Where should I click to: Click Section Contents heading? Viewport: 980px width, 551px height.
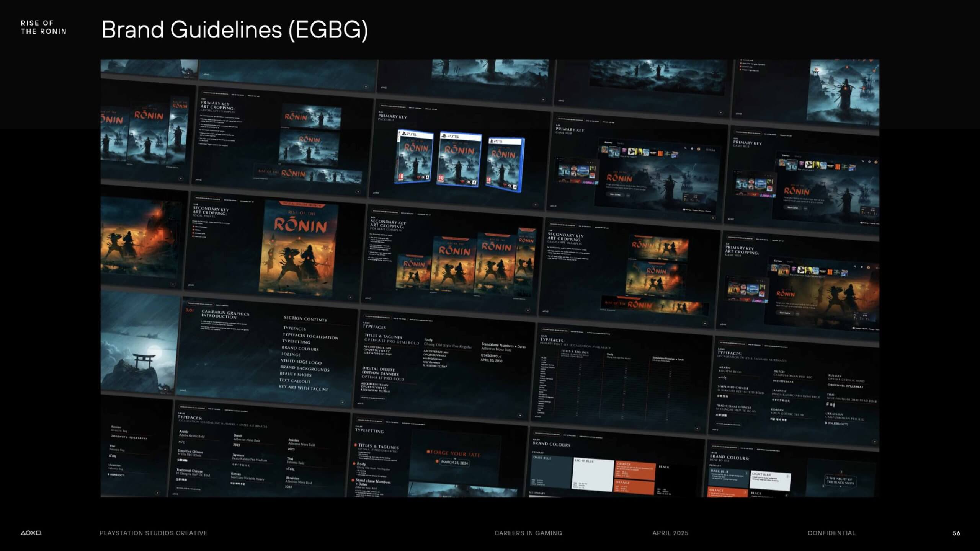305,319
